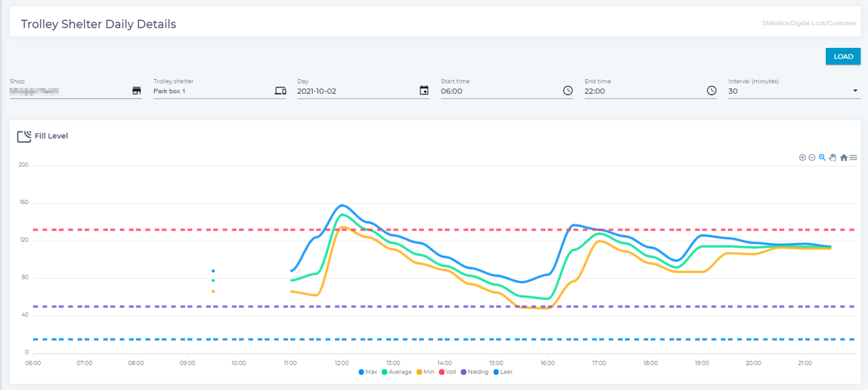Open the Day calendar picker icon
The width and height of the screenshot is (868, 390).
click(424, 91)
